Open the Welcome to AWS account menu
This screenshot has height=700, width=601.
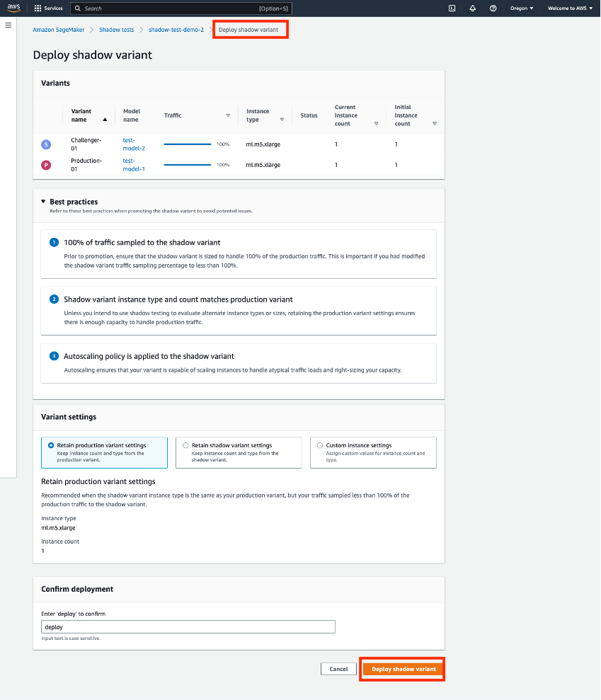click(571, 8)
